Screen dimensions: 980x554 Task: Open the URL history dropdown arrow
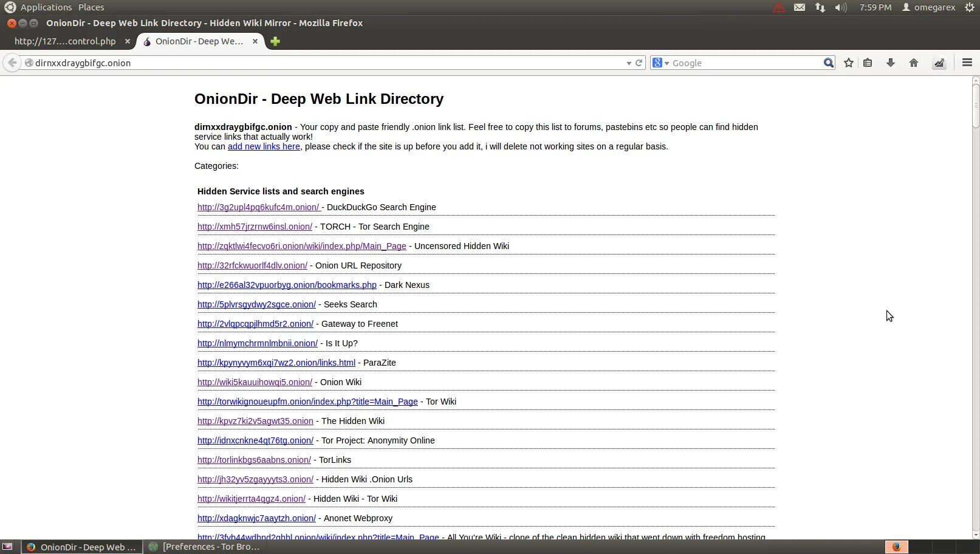point(629,63)
